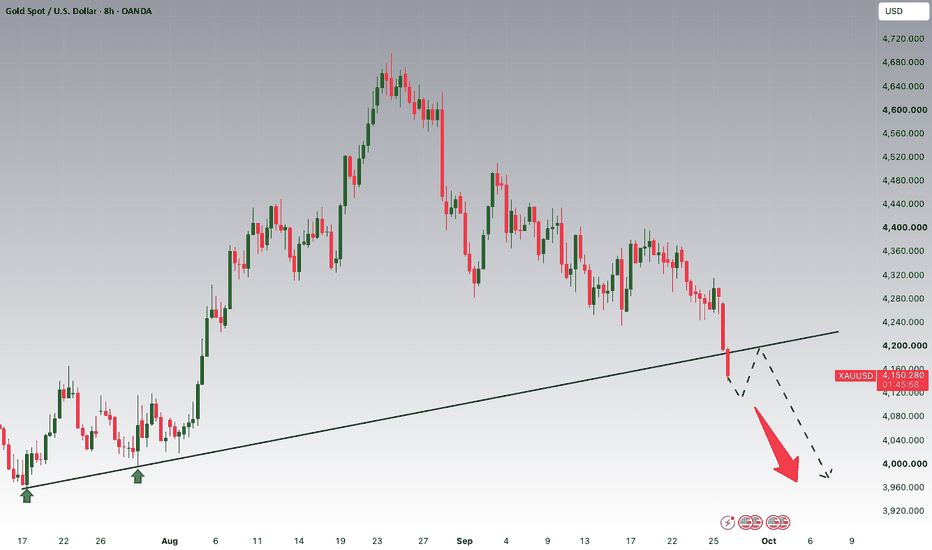This screenshot has width=932, height=550.
Task: Click the first US flag economic event icon
Action: point(745,523)
